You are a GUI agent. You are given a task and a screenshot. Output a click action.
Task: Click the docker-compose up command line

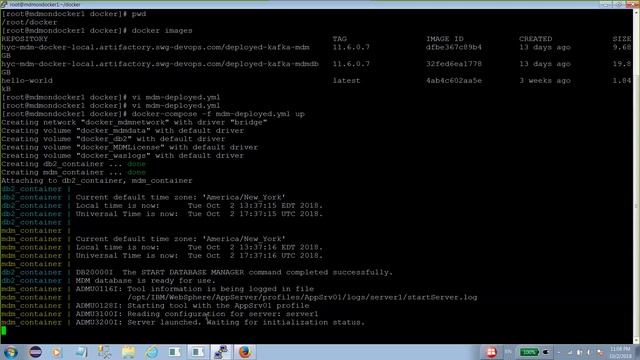[153, 114]
